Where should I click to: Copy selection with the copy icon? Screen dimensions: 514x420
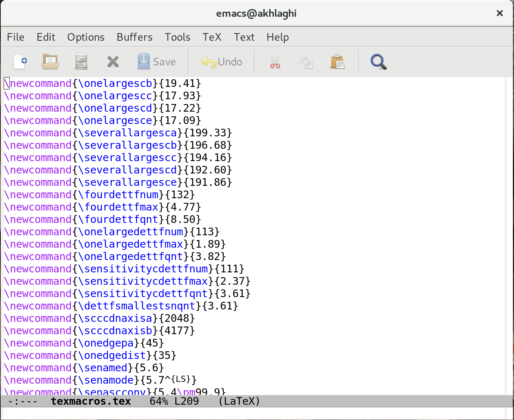306,62
